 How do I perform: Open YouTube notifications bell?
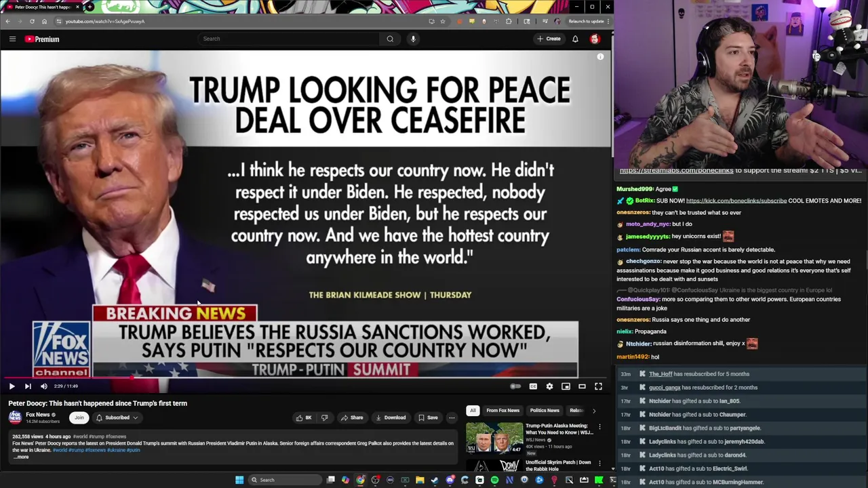(575, 39)
